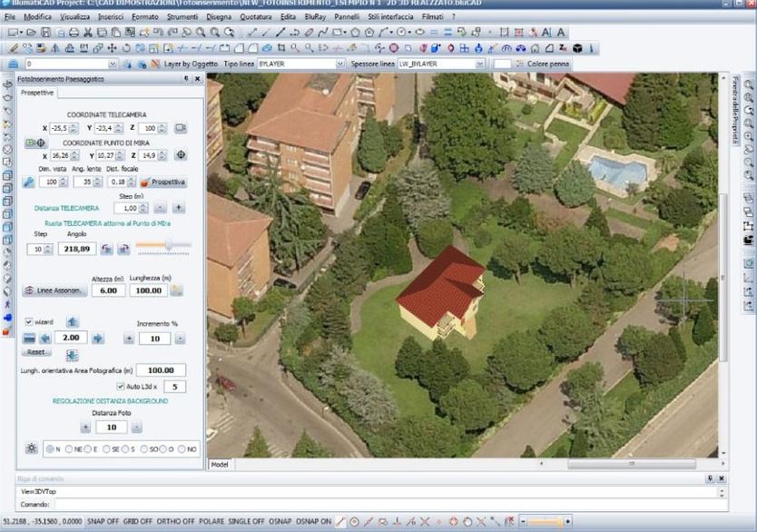Click the target icon next to Coordinate Punto di Mira
The image size is (757, 532).
[x=182, y=155]
